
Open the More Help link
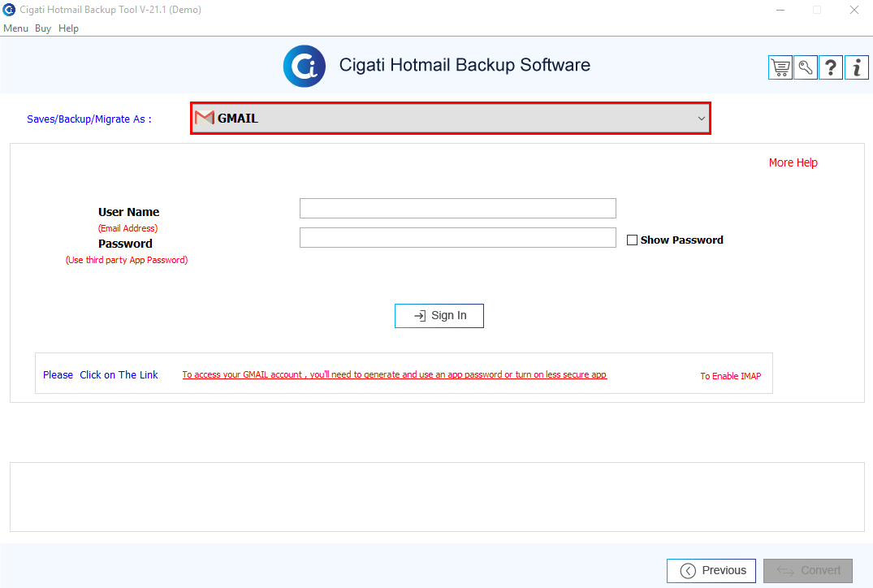(793, 162)
